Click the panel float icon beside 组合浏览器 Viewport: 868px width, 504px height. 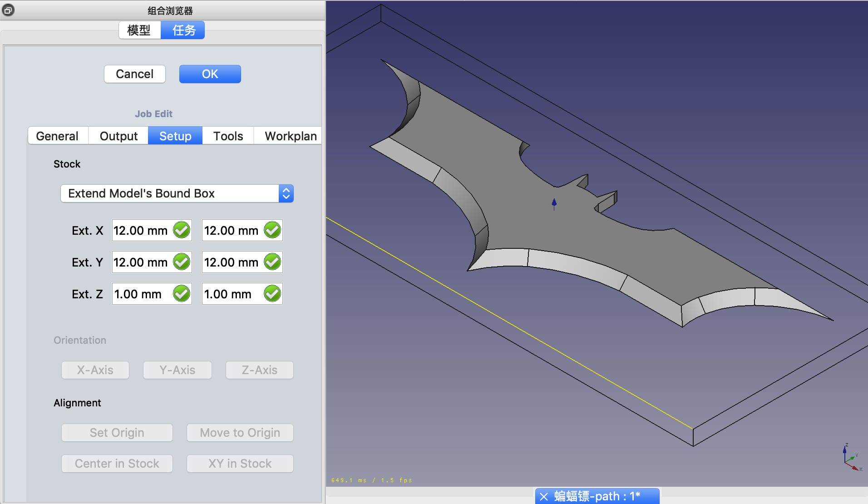(x=8, y=10)
